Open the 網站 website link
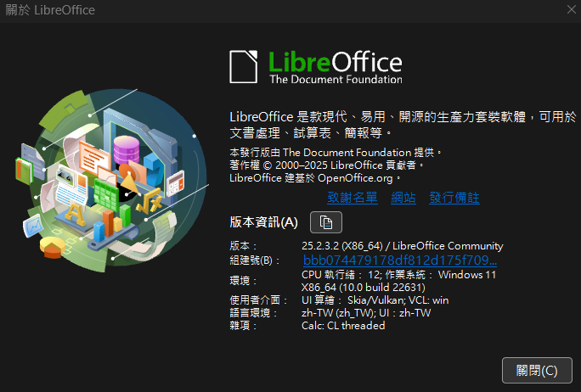 (403, 198)
